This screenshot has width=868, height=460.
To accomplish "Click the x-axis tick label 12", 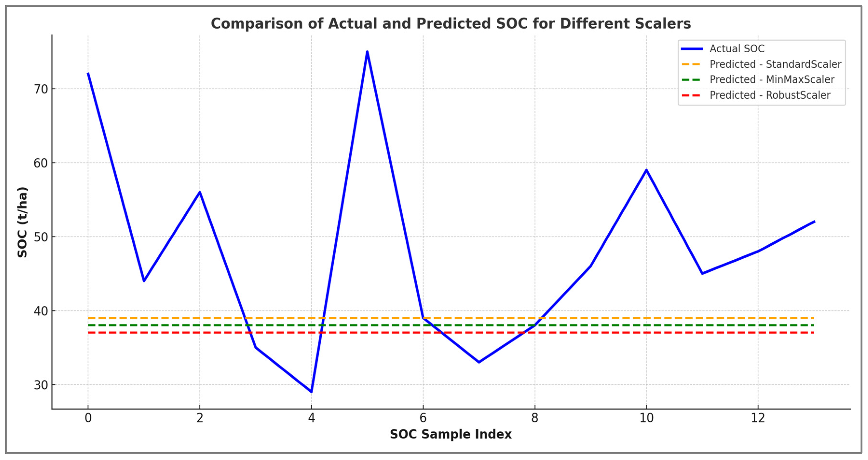I will (758, 418).
